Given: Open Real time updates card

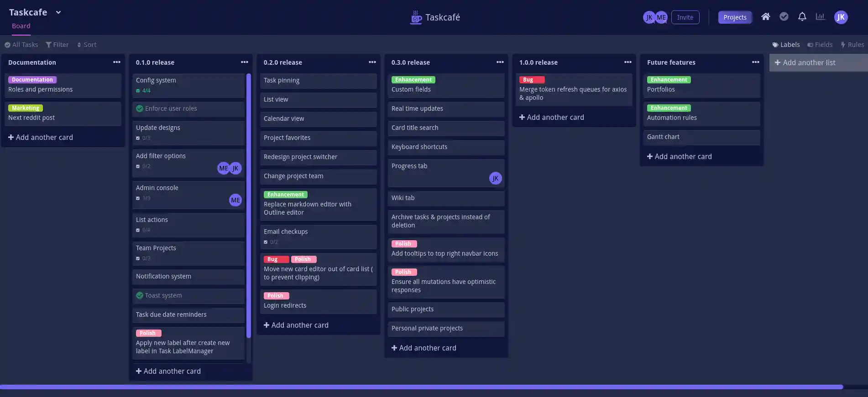Looking at the screenshot, I should tap(446, 109).
